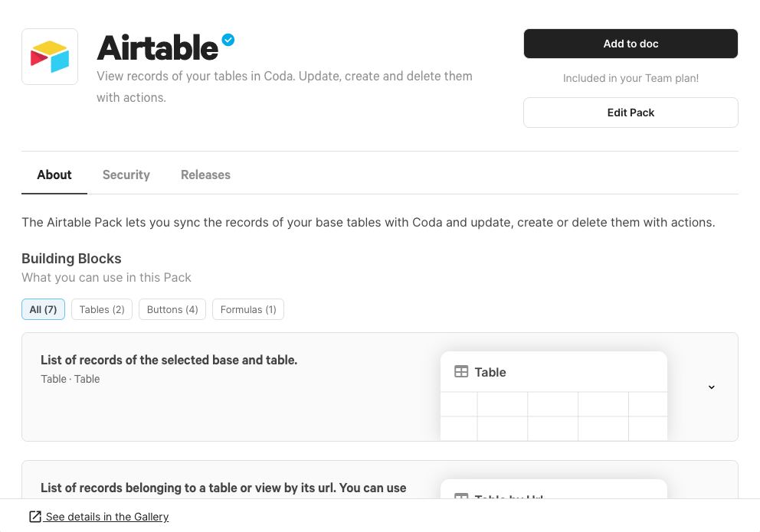Viewport: 760px width, 532px height.
Task: Expand the List of records card
Action: click(x=379, y=387)
